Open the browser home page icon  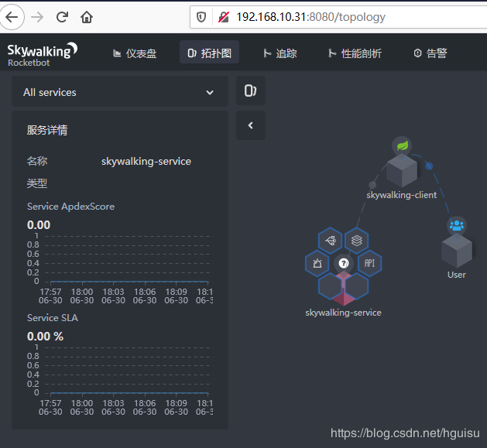point(87,17)
